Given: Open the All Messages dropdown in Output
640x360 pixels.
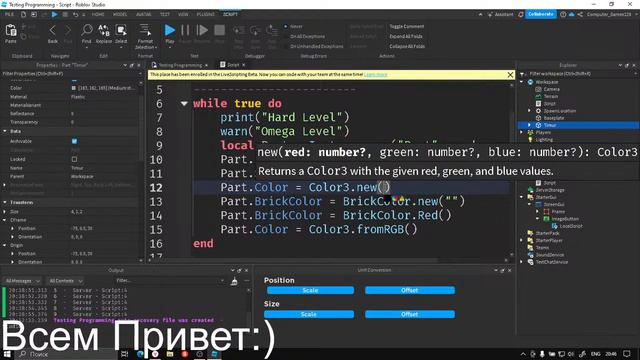Looking at the screenshot, I should [x=22, y=281].
